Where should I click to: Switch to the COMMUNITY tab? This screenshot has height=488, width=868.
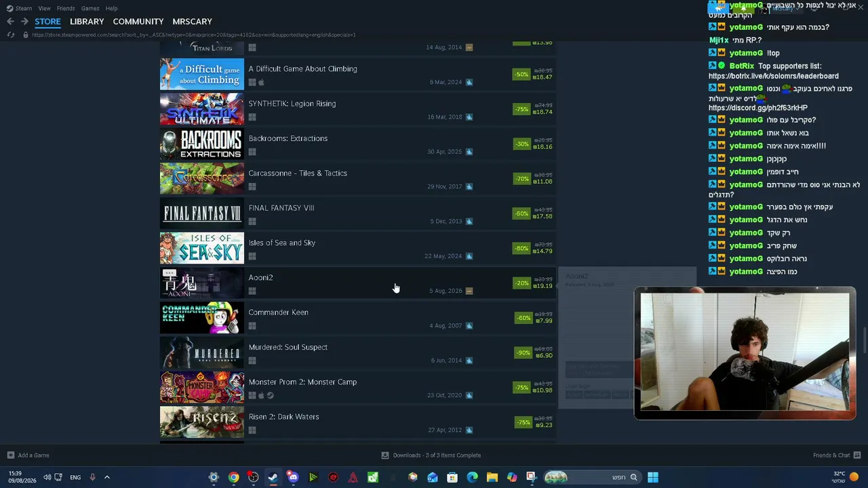pyautogui.click(x=138, y=22)
